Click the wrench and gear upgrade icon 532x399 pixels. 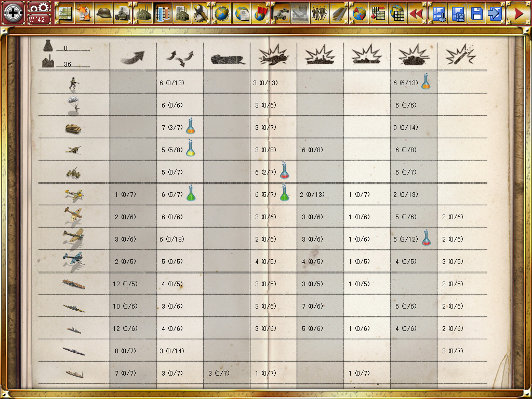(x=202, y=13)
